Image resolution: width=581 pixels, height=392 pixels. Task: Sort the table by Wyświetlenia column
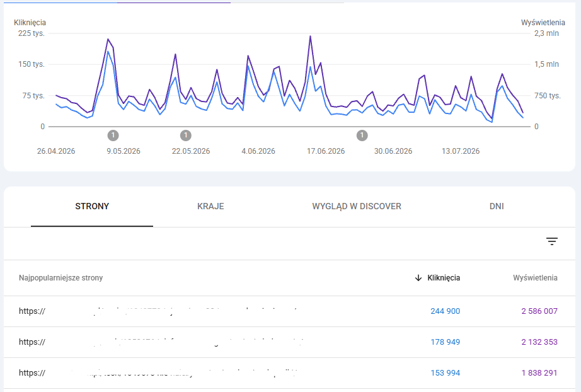(x=535, y=278)
